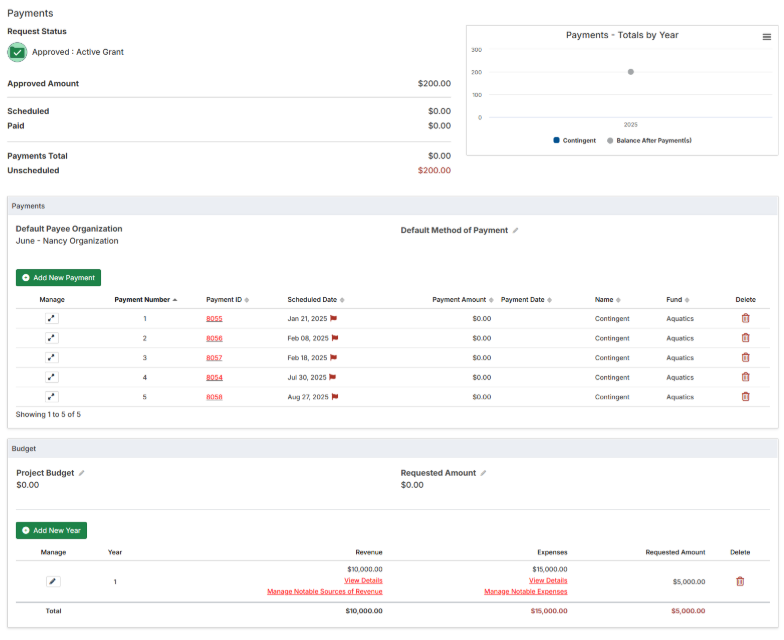Sort by Payment ID column
784x640 pixels.
(x=228, y=300)
